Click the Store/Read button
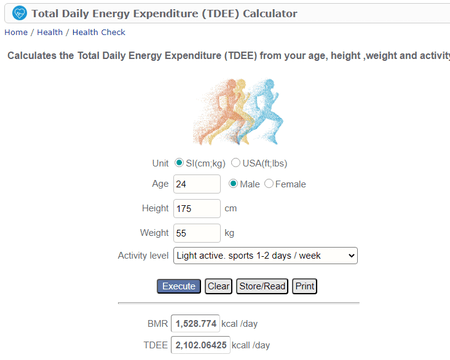Image resolution: width=450 pixels, height=360 pixels. point(262,286)
